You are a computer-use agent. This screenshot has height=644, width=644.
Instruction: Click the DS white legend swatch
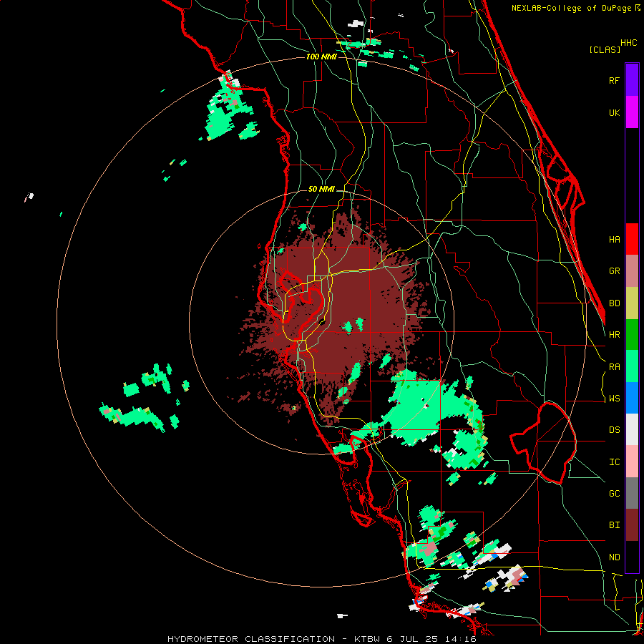[632, 429]
